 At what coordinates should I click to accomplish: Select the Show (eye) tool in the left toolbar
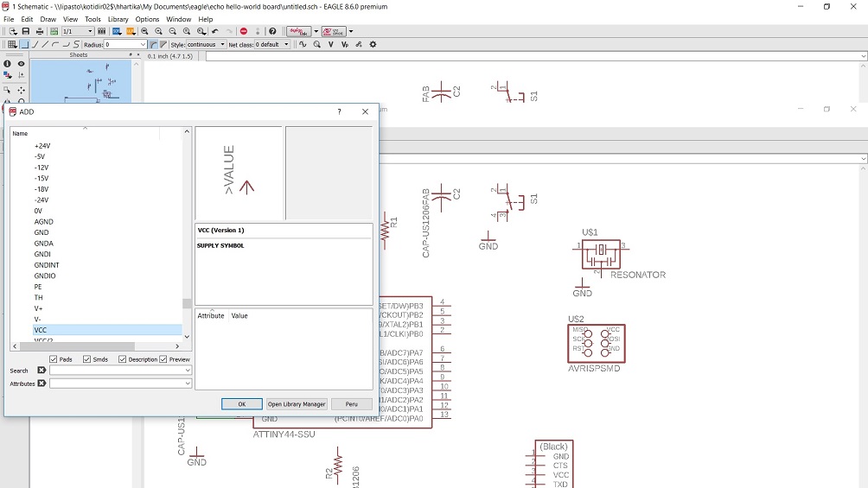pos(21,64)
